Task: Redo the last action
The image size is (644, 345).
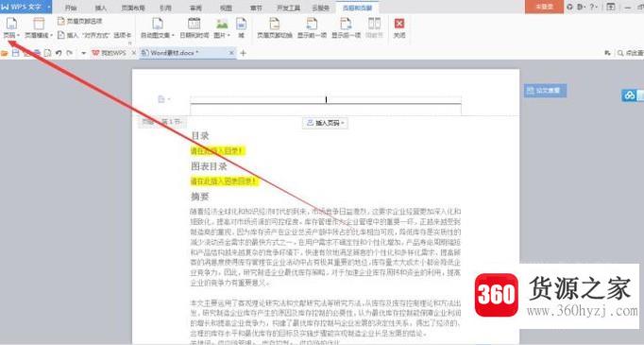Action: tap(70, 53)
